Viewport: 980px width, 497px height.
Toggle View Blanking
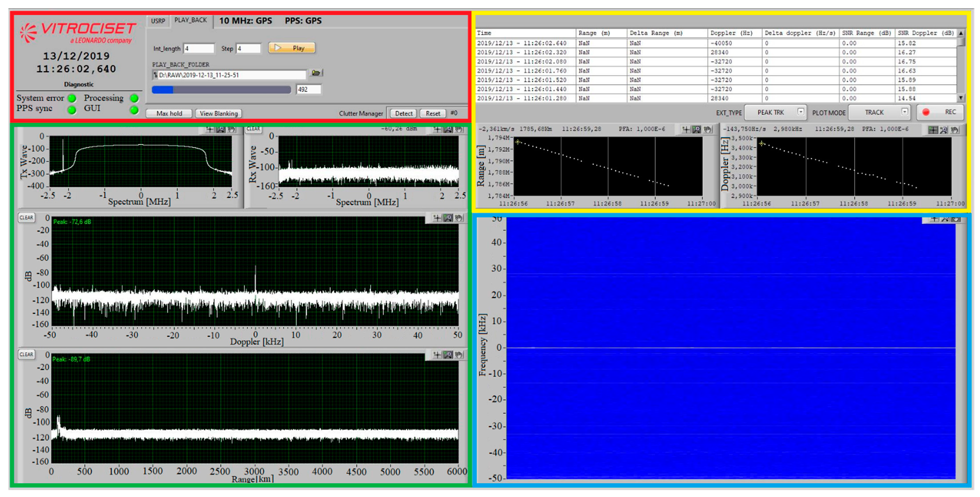click(x=218, y=114)
